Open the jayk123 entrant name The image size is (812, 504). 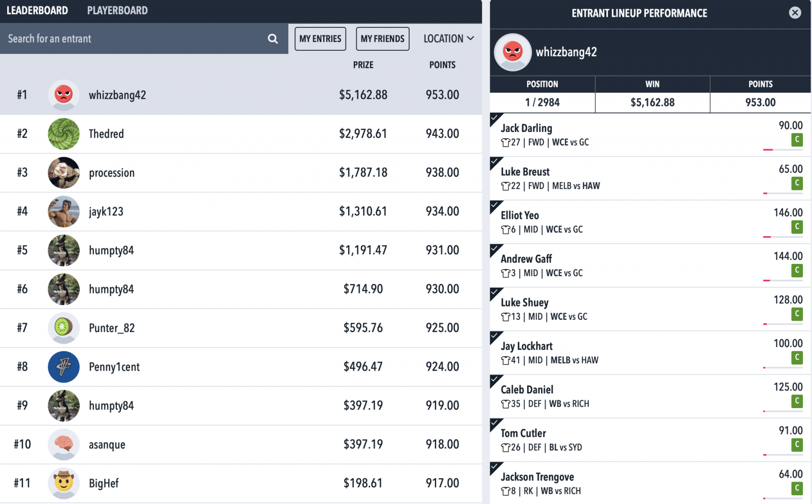(x=106, y=212)
